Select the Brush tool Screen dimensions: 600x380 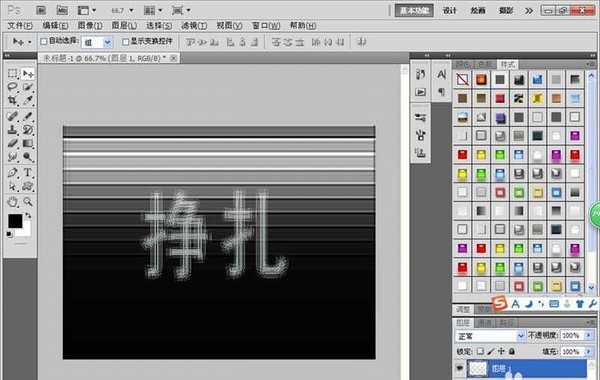pyautogui.click(x=27, y=116)
